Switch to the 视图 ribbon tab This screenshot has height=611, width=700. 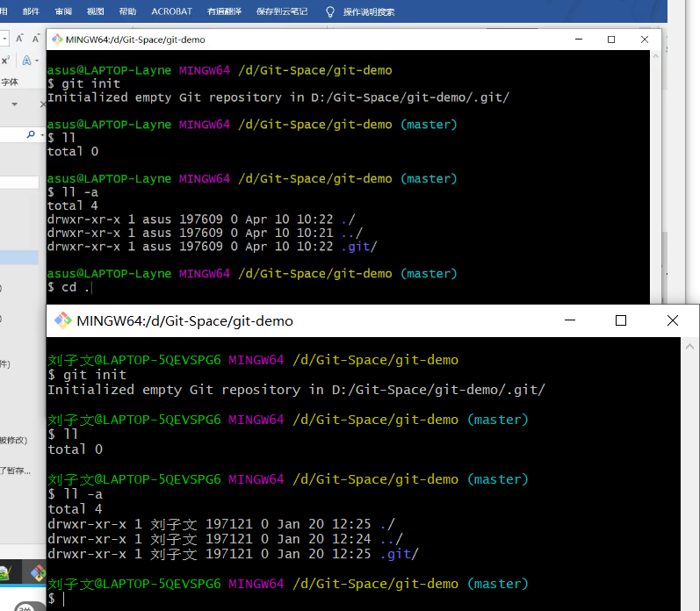click(x=95, y=11)
